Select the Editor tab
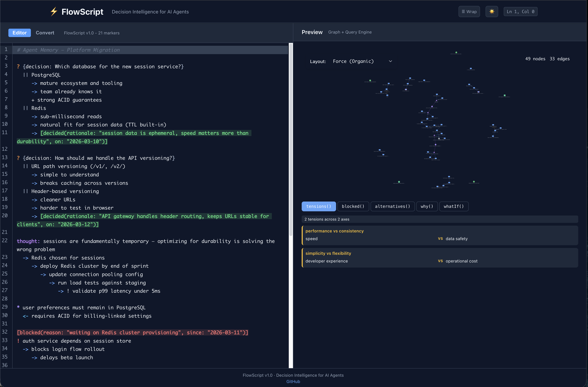Viewport: 588px width, 387px height. (x=19, y=33)
